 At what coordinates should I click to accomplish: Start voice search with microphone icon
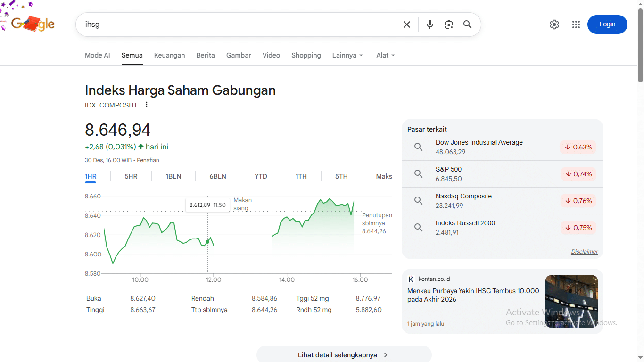tap(430, 25)
